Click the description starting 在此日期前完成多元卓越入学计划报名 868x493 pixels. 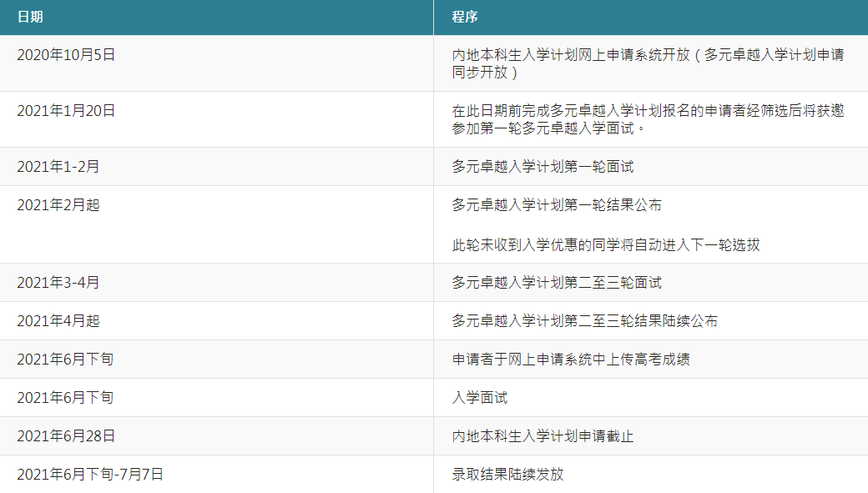pos(648,119)
